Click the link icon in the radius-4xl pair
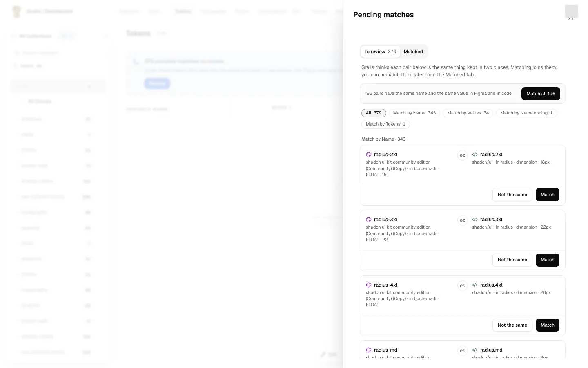588x368 pixels. (x=463, y=286)
